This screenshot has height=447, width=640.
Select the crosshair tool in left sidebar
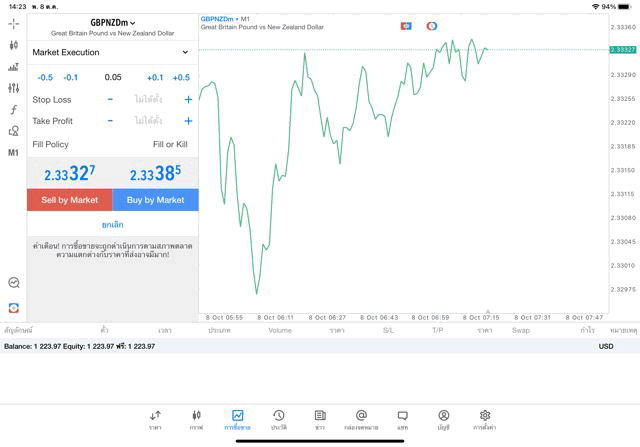(x=13, y=23)
